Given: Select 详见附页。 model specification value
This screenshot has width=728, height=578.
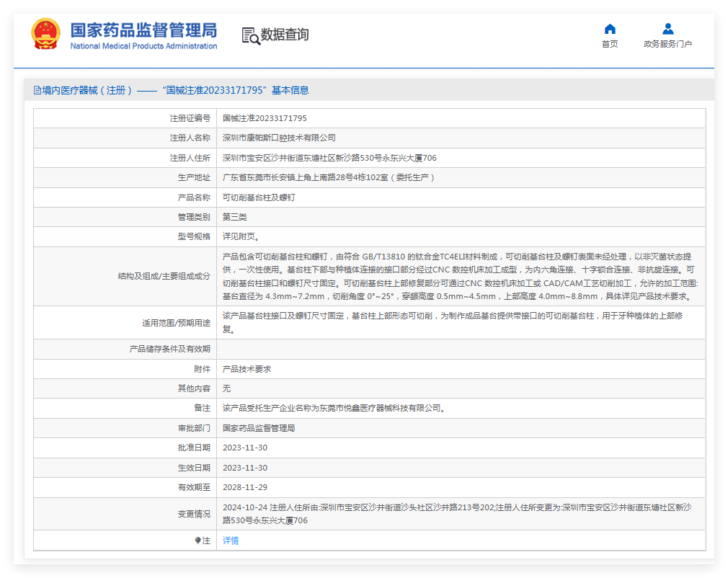Looking at the screenshot, I should [x=241, y=236].
